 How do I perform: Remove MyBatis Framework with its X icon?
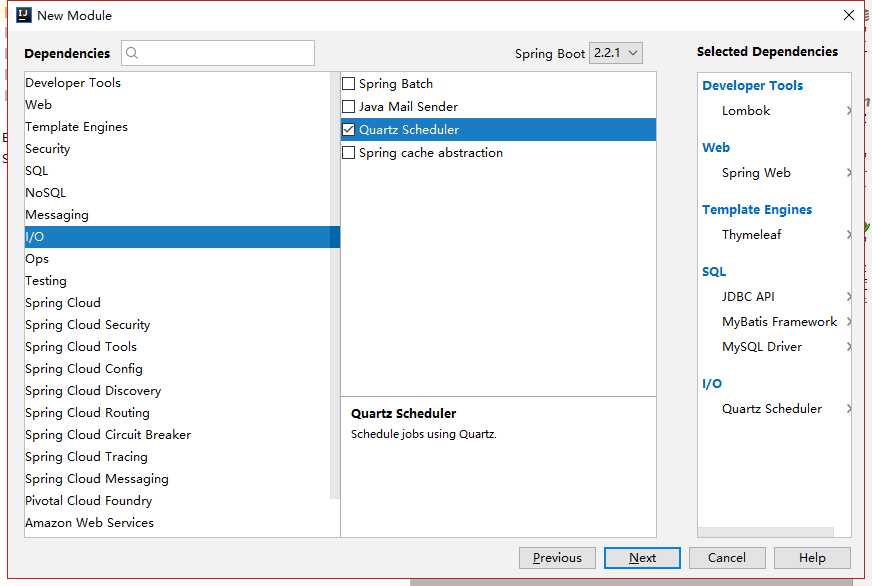coord(849,321)
